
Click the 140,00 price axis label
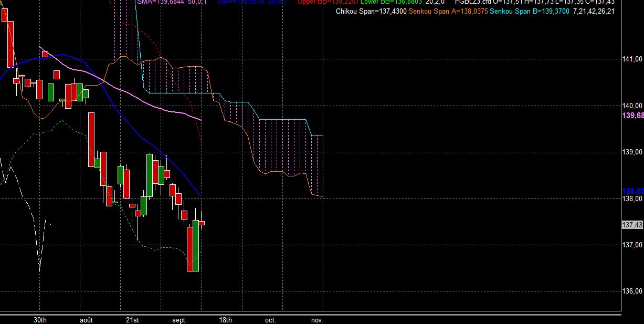[632, 106]
